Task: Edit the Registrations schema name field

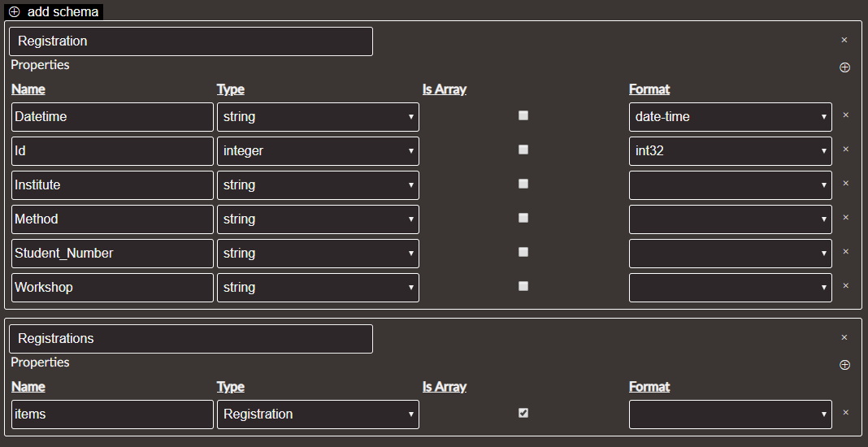Action: pyautogui.click(x=190, y=339)
